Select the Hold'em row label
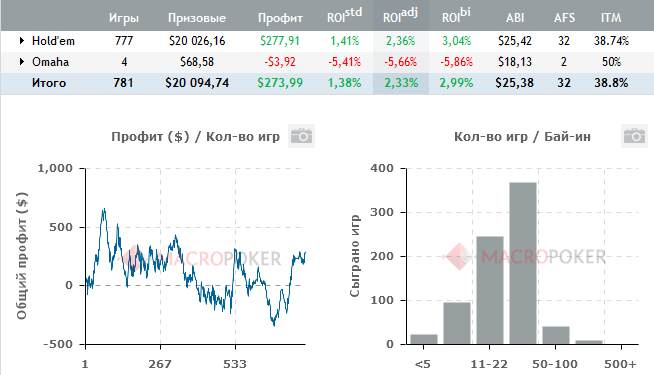Screen dimensions: 654x375 pos(53,41)
